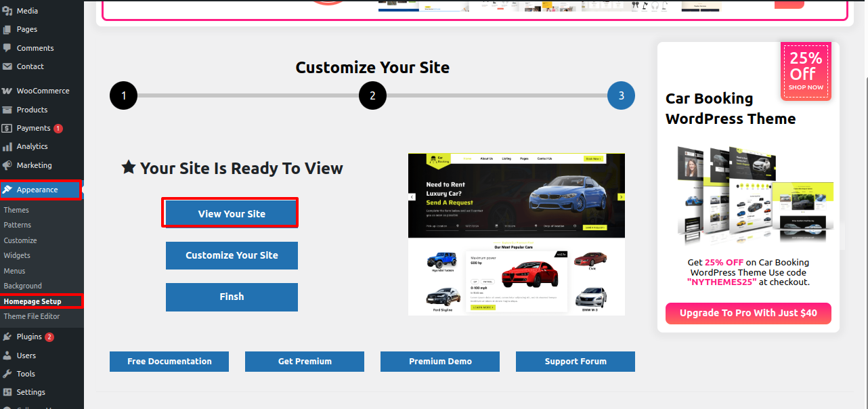Open the Premium Demo
Screen dimensions: 868x409
click(x=440, y=362)
